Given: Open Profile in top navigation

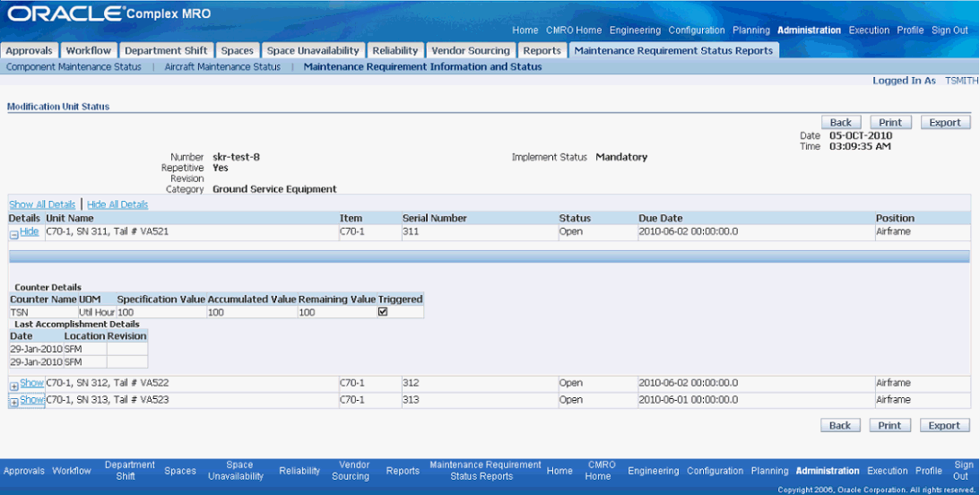Looking at the screenshot, I should click(x=910, y=30).
